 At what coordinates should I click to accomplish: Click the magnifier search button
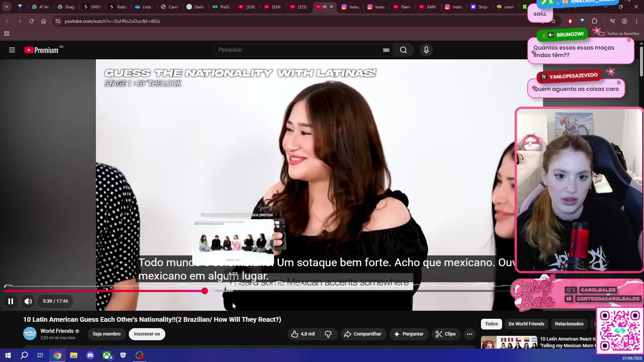(x=404, y=50)
